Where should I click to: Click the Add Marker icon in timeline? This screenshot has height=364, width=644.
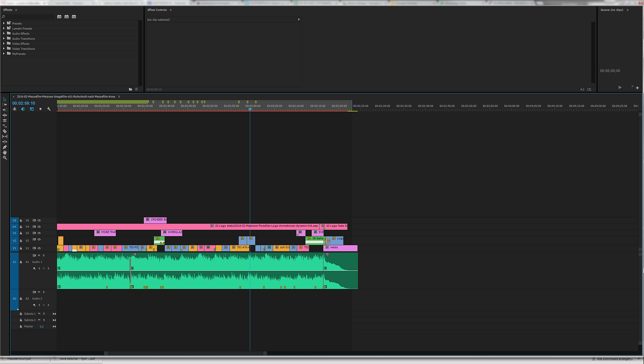(x=41, y=109)
